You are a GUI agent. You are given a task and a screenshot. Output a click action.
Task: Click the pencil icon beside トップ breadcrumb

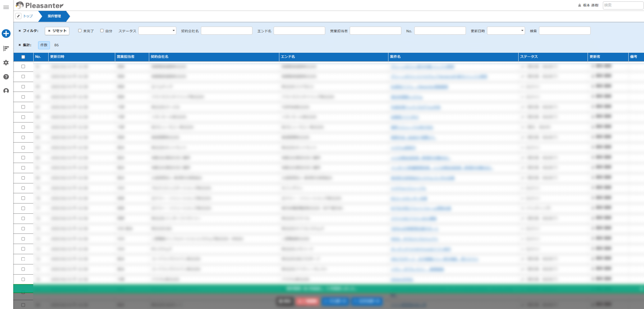click(x=18, y=16)
